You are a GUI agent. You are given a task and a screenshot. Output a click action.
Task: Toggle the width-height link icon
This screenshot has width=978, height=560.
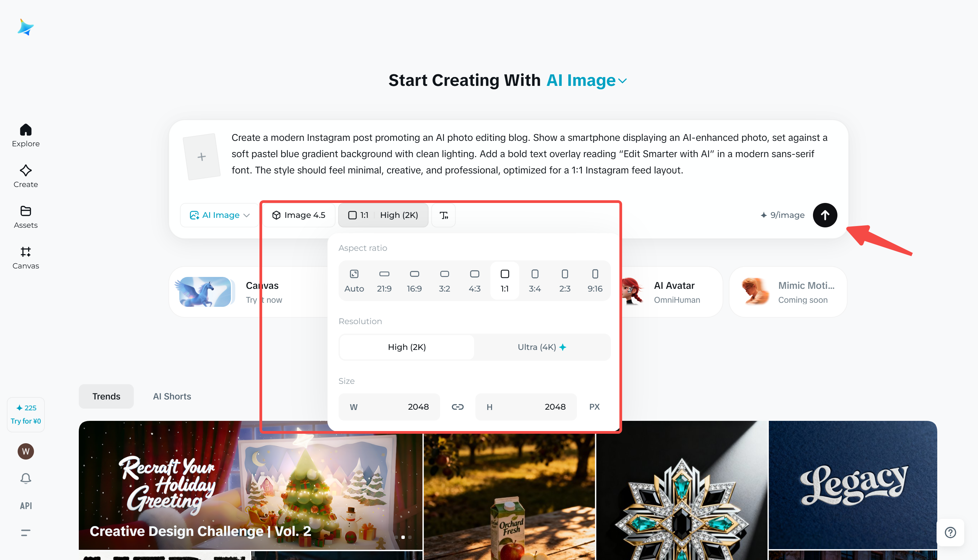457,407
